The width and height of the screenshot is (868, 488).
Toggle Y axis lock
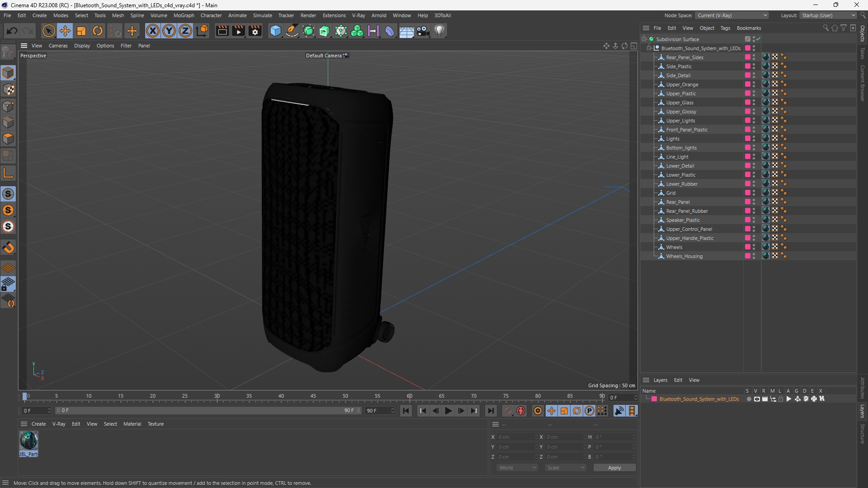pos(169,31)
